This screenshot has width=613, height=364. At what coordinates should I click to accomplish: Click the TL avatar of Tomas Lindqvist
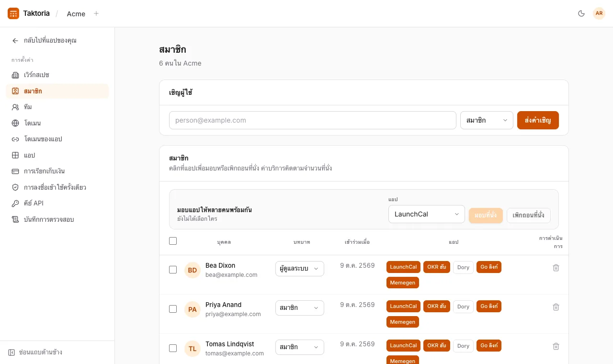[193, 349]
